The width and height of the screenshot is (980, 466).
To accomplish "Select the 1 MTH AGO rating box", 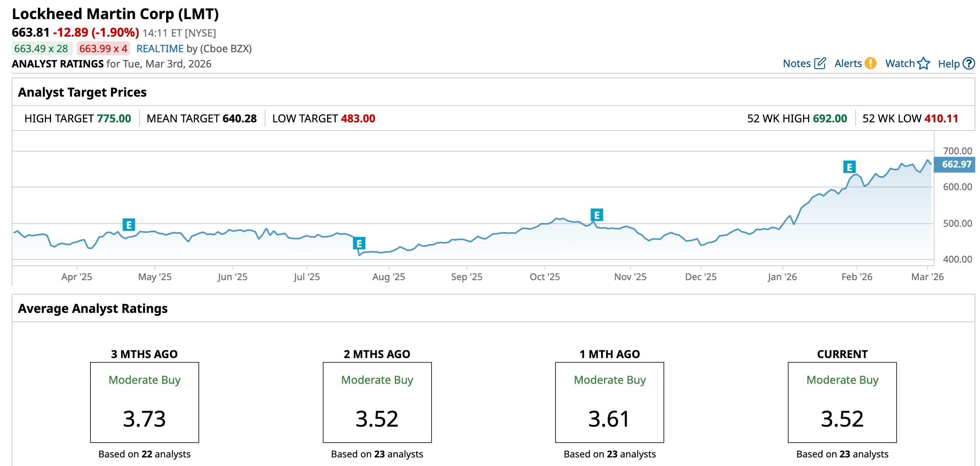I will pyautogui.click(x=609, y=402).
